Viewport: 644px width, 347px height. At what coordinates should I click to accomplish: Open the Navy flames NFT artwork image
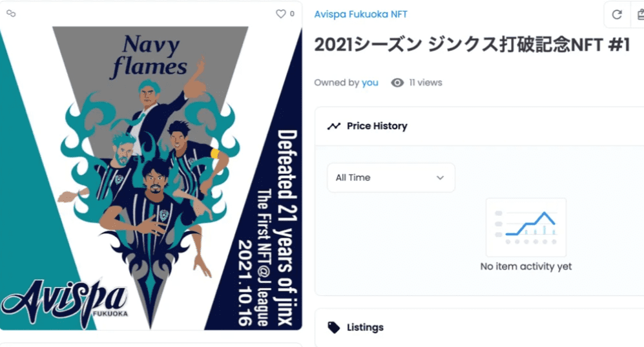(151, 178)
